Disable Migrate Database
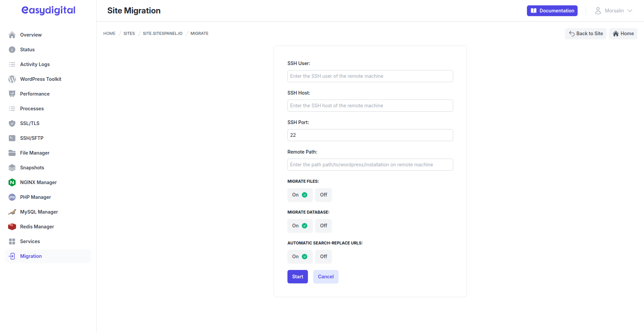The height and width of the screenshot is (333, 644). coord(323,225)
